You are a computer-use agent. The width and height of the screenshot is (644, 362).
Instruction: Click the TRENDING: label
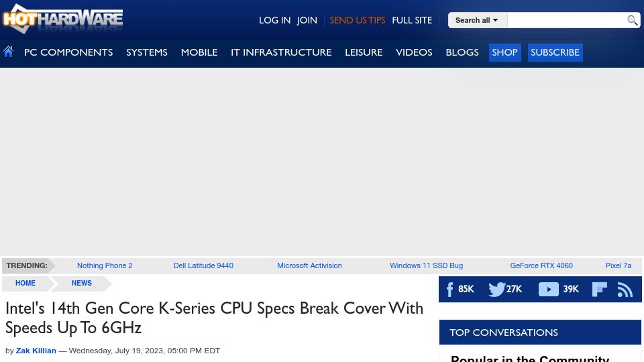[27, 265]
